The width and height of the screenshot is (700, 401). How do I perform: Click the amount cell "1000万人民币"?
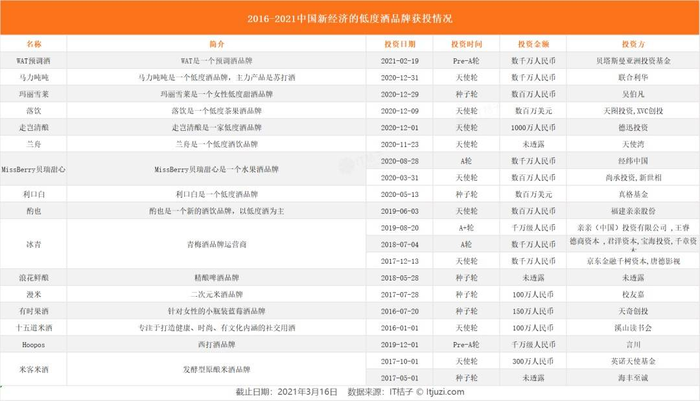[533, 127]
